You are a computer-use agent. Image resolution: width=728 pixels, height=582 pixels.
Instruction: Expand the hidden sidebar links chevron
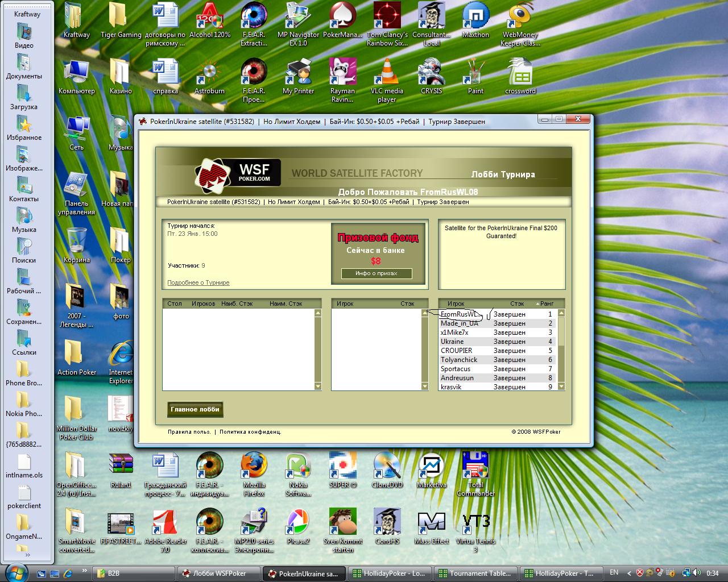pyautogui.click(x=27, y=555)
